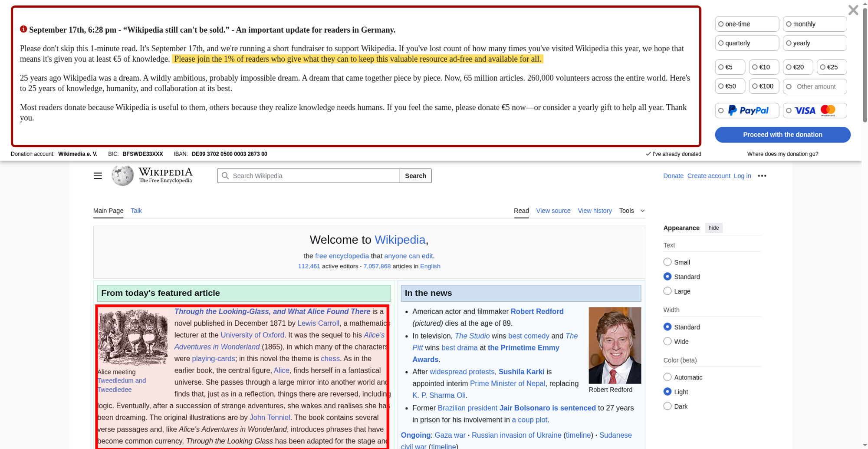Choose the €5 donation amount
Viewport: 868px width, 449px height.
(730, 67)
